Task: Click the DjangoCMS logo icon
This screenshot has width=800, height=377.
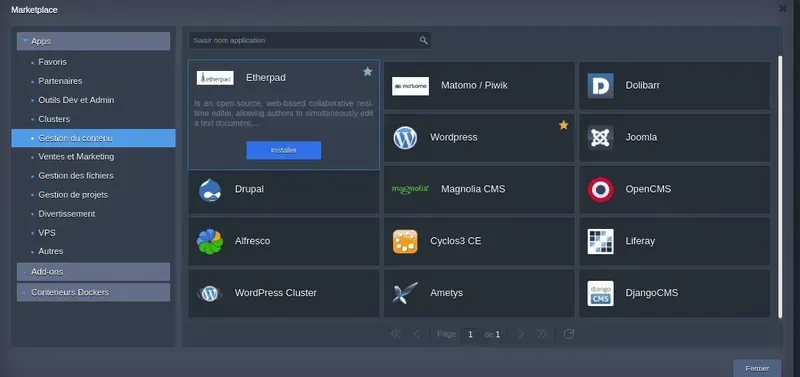Action: (x=601, y=293)
